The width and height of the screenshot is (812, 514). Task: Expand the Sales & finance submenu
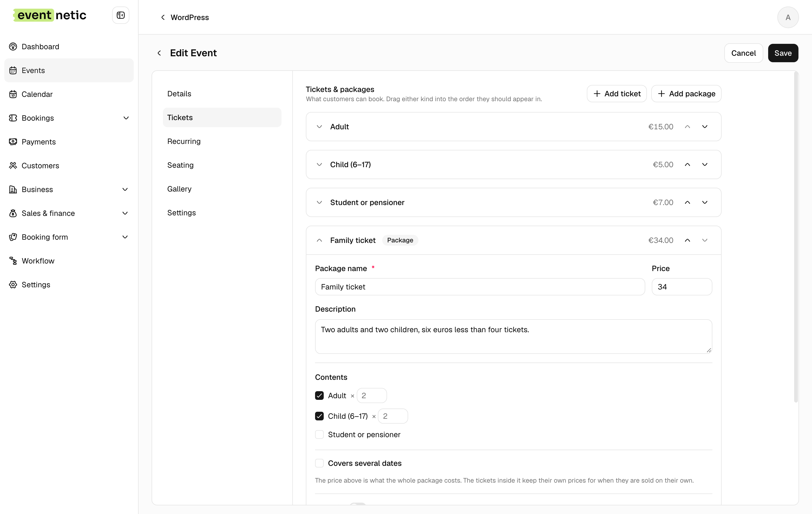point(125,213)
